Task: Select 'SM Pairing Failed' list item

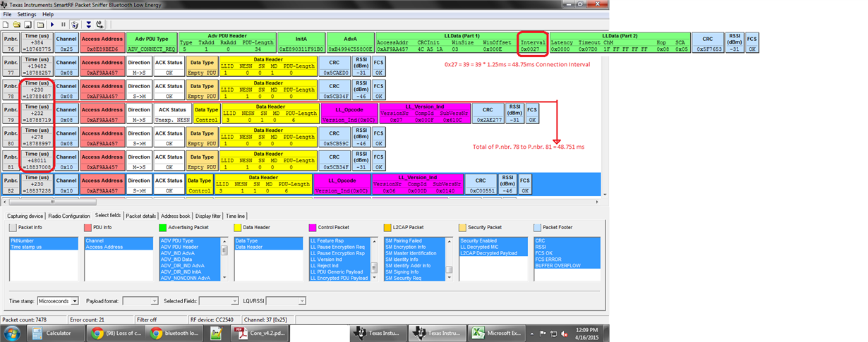Action: pyautogui.click(x=415, y=240)
